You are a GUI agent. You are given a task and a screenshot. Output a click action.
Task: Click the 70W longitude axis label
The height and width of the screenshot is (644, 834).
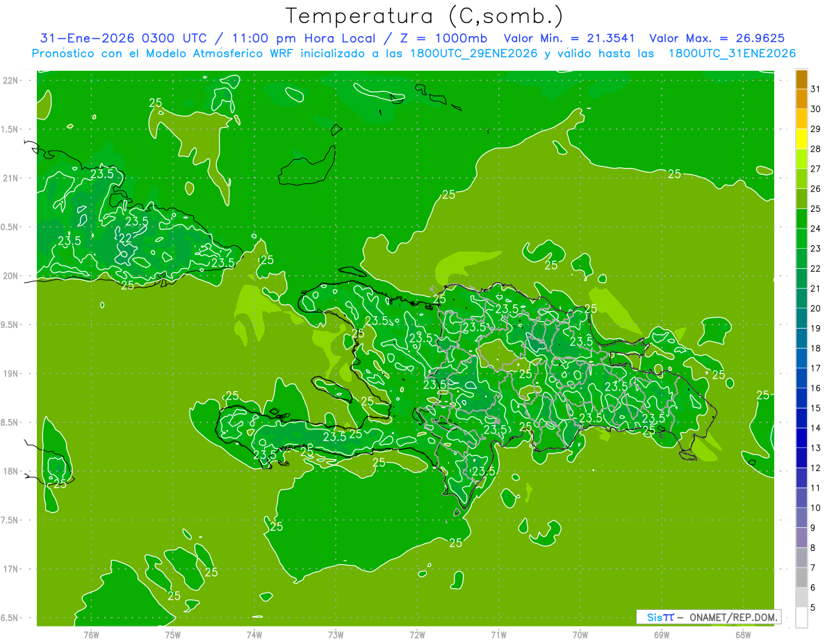[x=580, y=634]
